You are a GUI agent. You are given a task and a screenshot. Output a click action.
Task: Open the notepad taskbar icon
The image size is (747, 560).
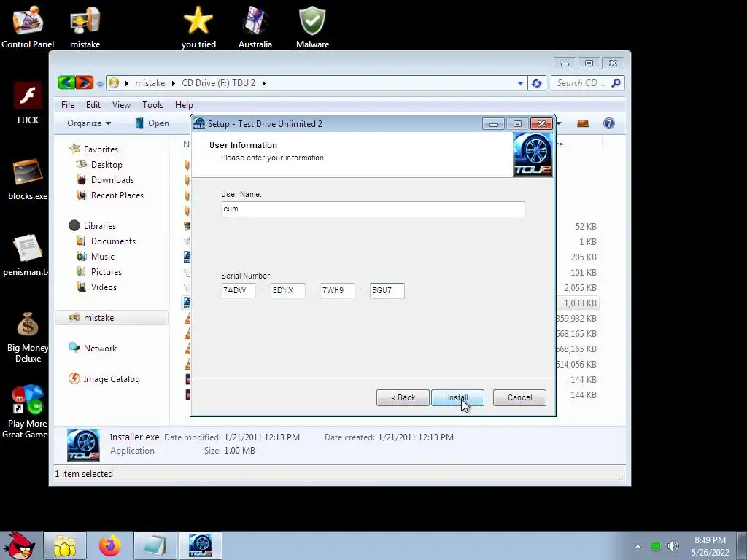click(x=155, y=545)
